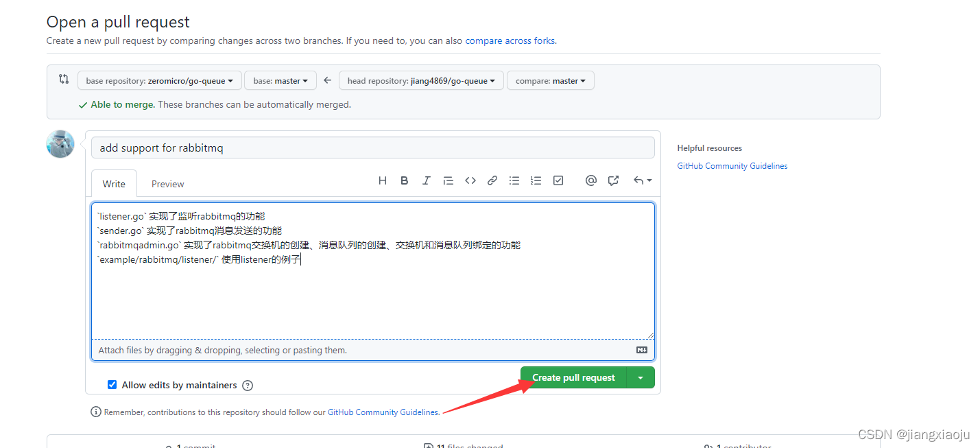The width and height of the screenshot is (980, 448).
Task: Click the Attach files by dragging bar
Action: pos(373,350)
